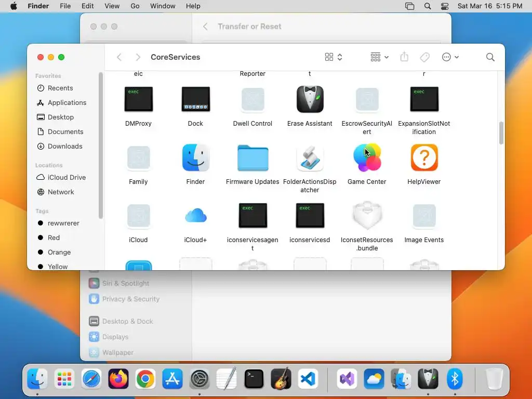Select the Family app icon
Screen dimensions: 532x399
click(x=138, y=157)
